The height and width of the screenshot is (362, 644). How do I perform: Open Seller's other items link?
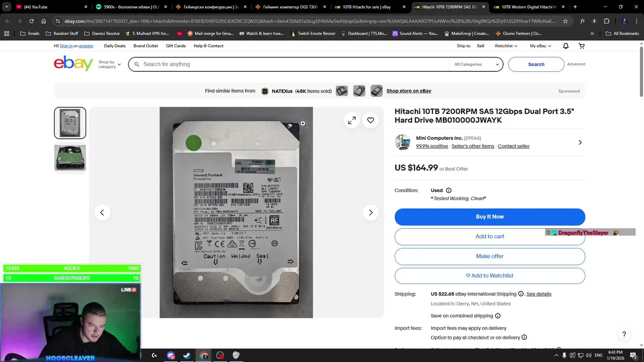coord(473,146)
